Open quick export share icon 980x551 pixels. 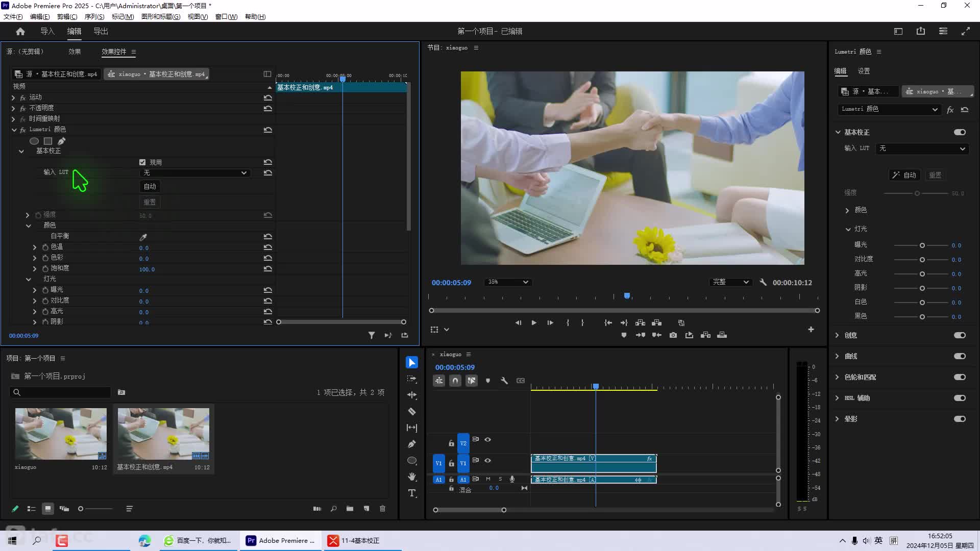(x=921, y=31)
